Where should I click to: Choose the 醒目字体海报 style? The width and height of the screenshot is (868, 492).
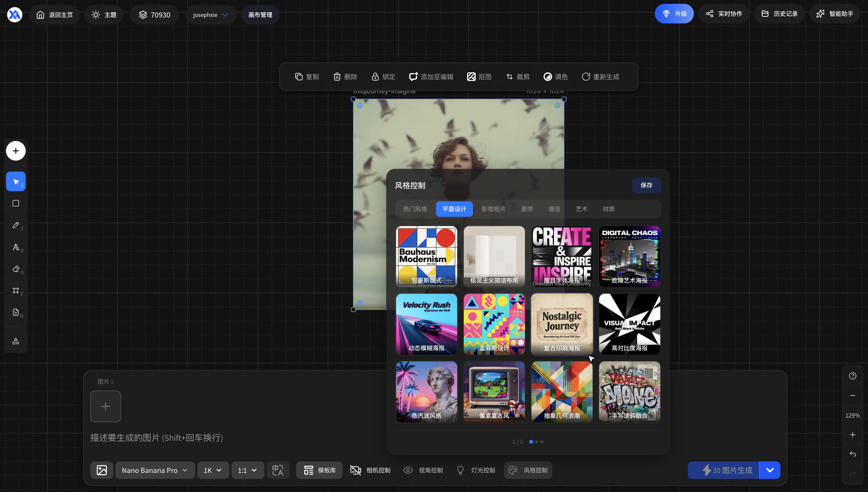[x=562, y=256]
